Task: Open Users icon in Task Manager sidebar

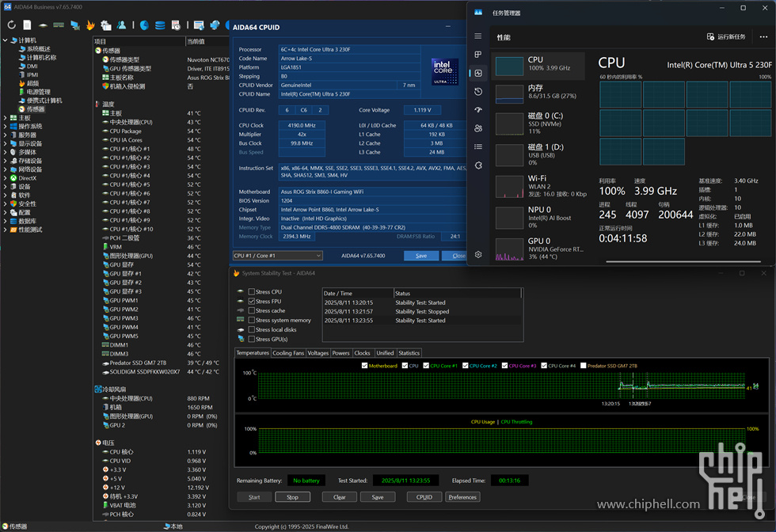Action: [478, 128]
